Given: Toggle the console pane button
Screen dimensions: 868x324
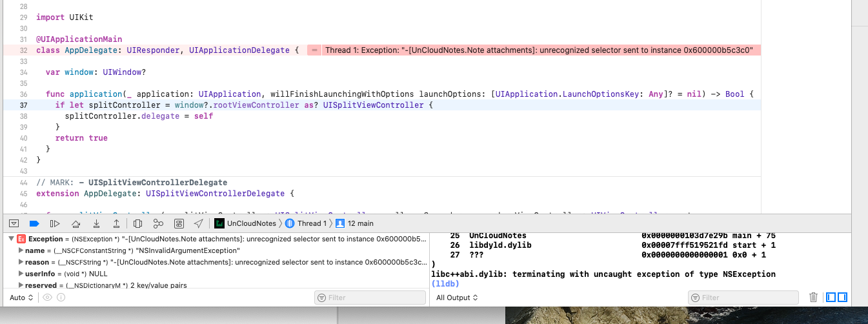Looking at the screenshot, I should [843, 298].
